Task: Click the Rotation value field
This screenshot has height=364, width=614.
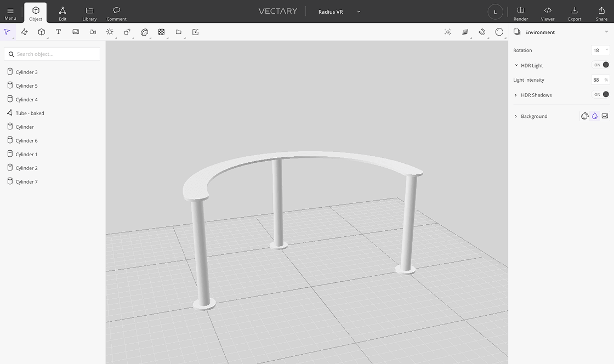Action: pos(600,50)
